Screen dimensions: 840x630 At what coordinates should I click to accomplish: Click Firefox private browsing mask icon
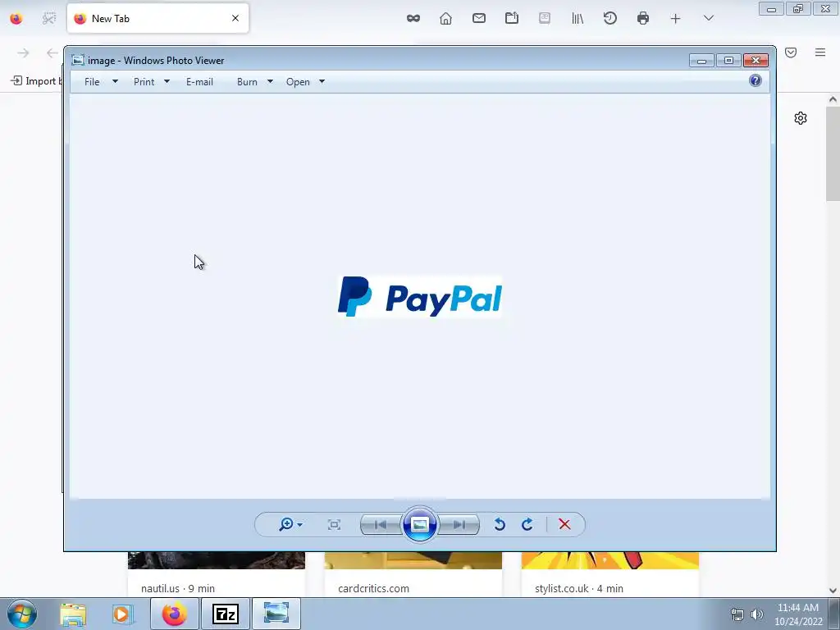413,18
